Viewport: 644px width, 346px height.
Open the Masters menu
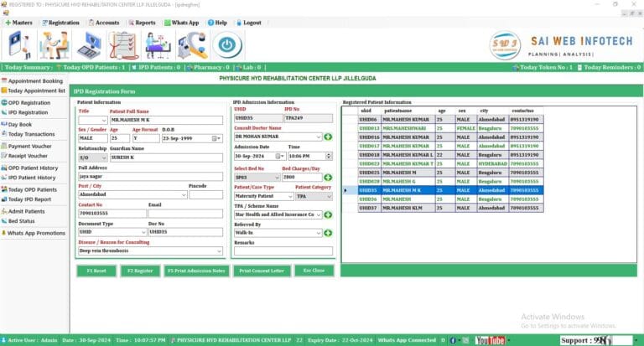pos(19,23)
